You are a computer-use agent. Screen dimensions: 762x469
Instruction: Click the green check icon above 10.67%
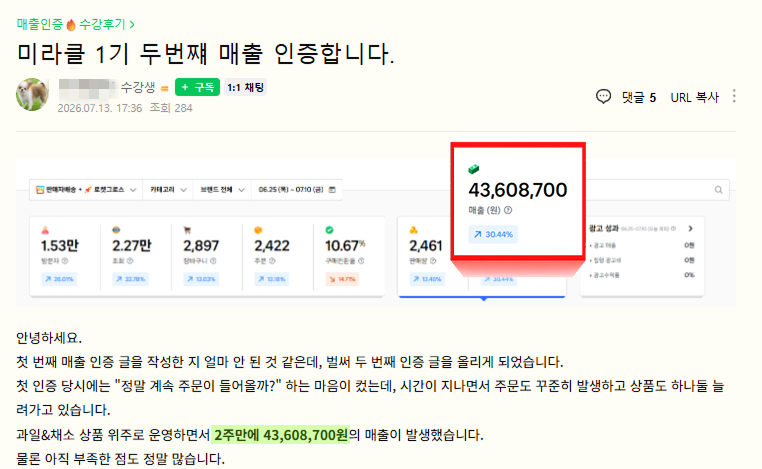pos(329,230)
